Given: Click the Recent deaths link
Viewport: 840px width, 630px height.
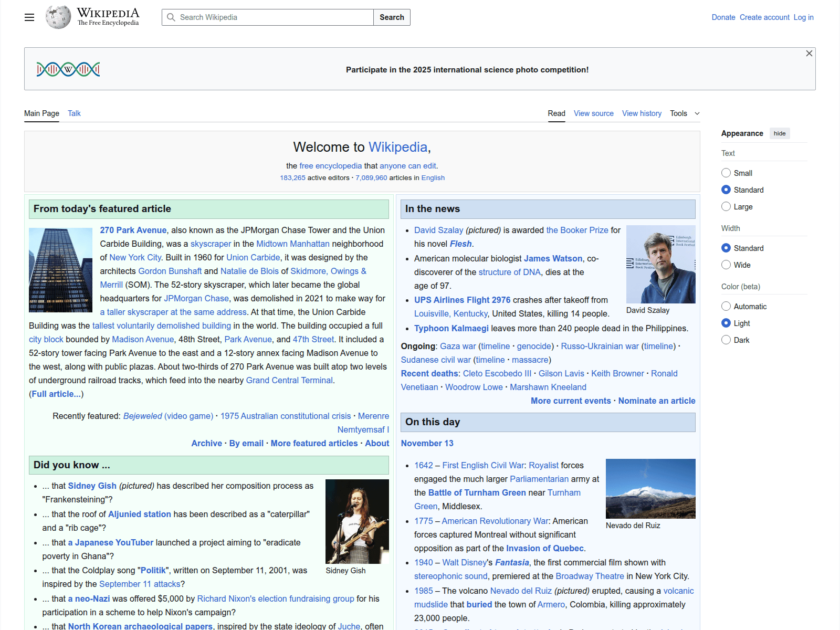Looking at the screenshot, I should point(429,373).
